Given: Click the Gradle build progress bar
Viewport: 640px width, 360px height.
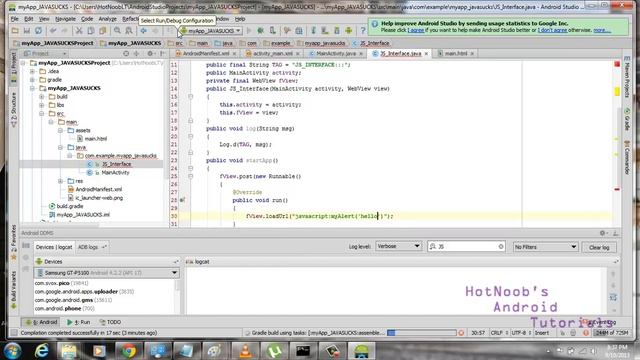Looking at the screenshot, I should click(x=421, y=333).
